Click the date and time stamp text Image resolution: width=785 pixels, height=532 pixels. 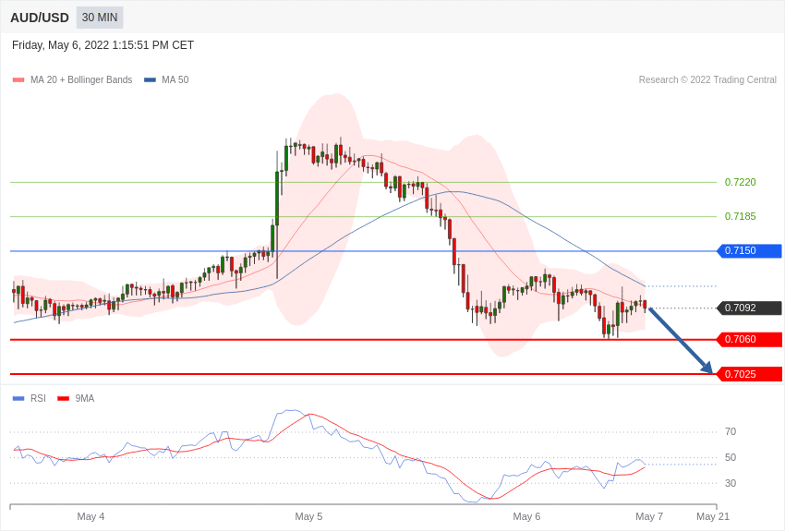coord(103,45)
